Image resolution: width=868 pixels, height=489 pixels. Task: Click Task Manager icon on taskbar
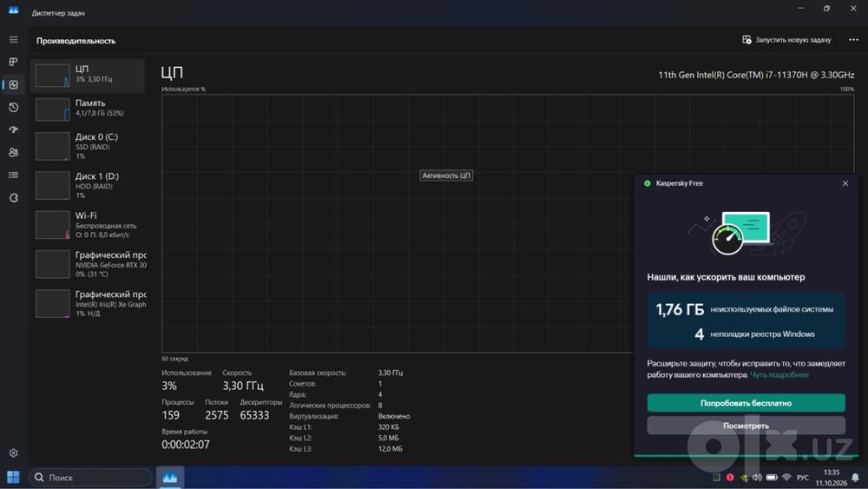[170, 477]
